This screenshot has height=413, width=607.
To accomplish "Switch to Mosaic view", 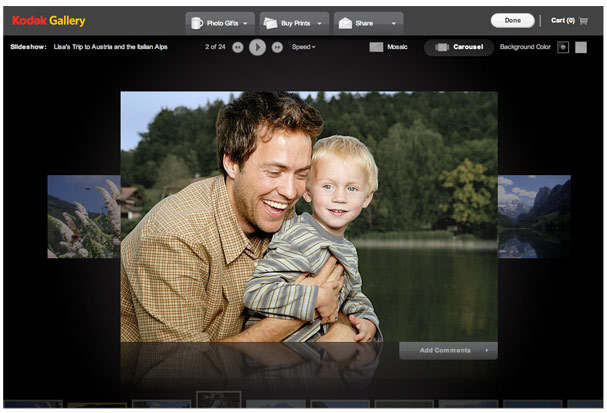I will pos(389,47).
